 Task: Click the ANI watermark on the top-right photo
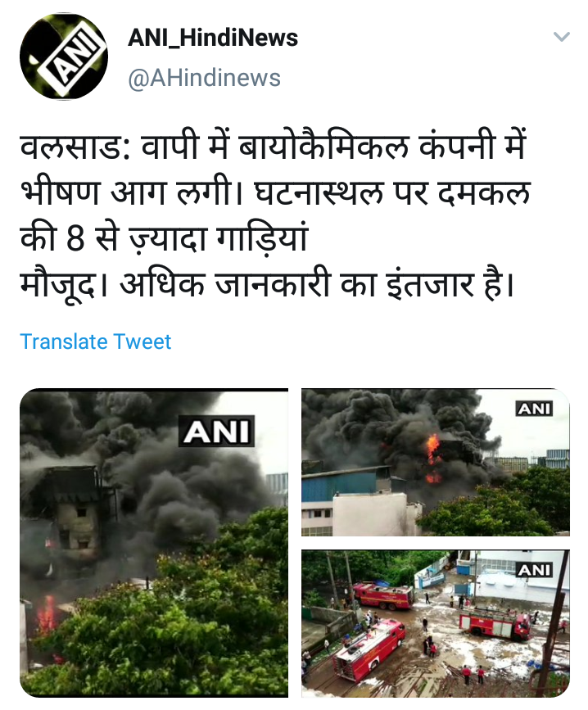(x=535, y=409)
